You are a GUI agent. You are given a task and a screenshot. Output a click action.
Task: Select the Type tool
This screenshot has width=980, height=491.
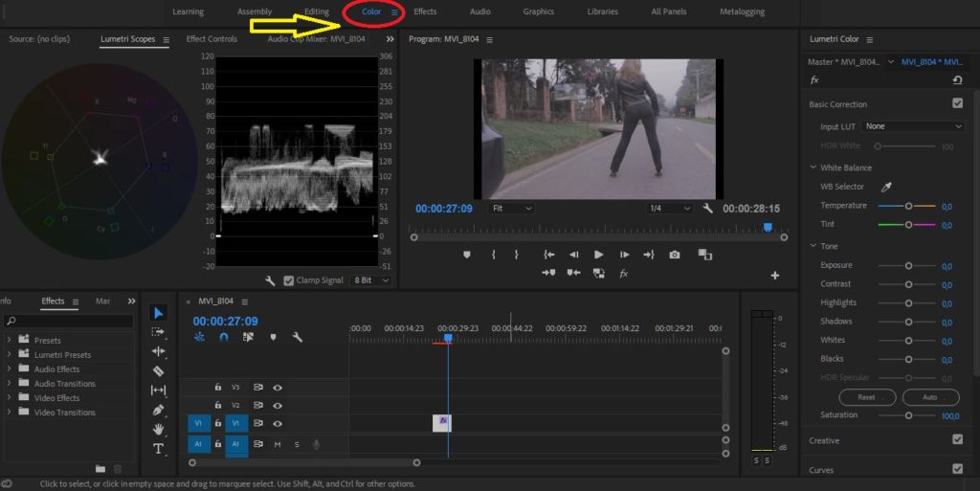coord(158,449)
